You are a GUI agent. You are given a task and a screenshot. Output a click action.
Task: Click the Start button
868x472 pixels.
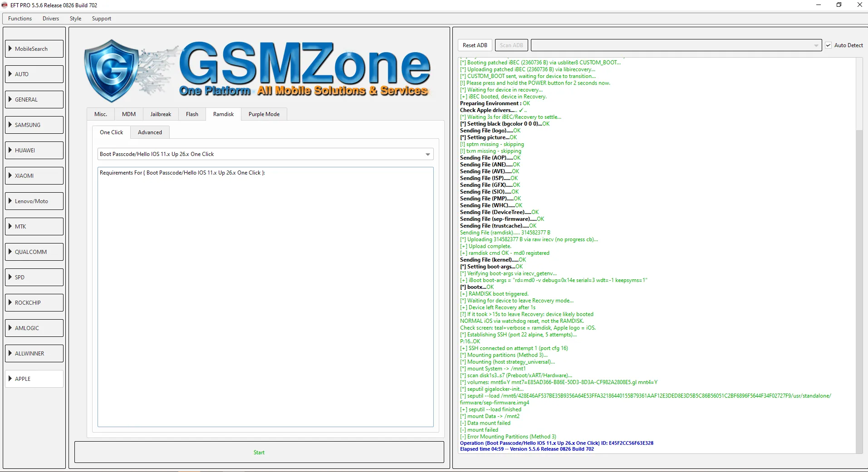(259, 453)
